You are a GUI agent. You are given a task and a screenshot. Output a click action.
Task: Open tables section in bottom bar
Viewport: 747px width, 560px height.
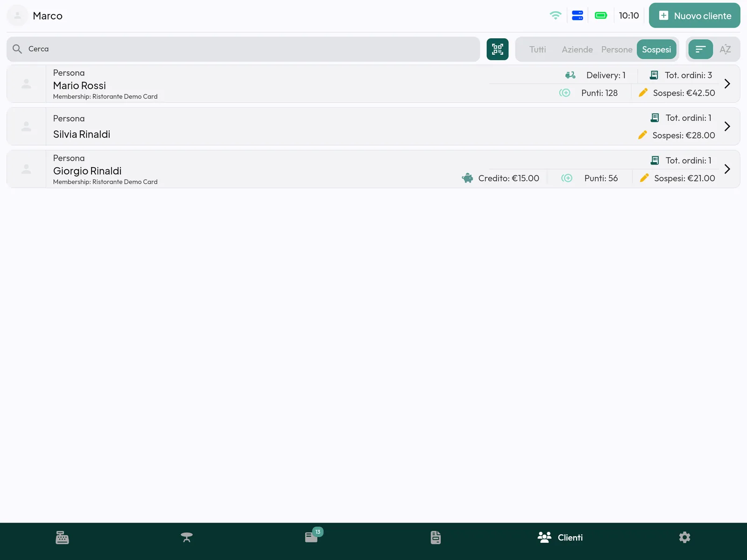pos(187,538)
